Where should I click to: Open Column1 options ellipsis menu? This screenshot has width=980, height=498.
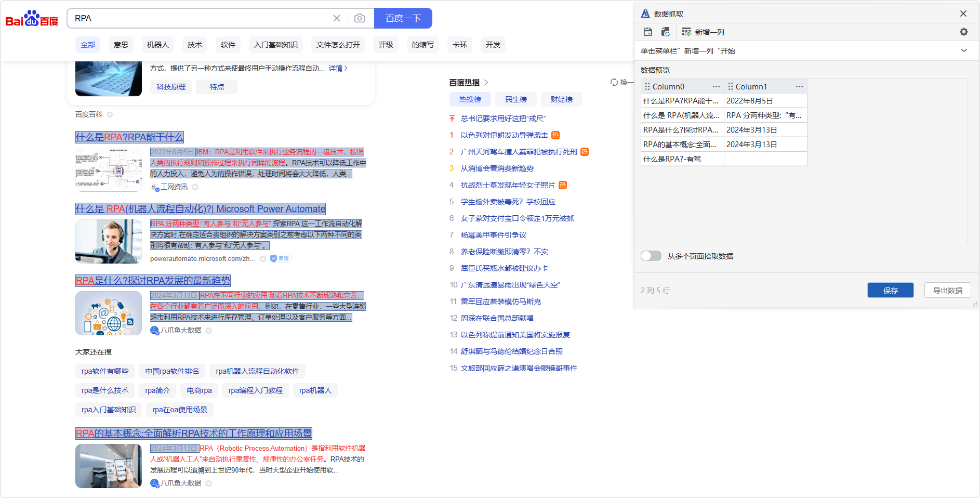point(799,86)
